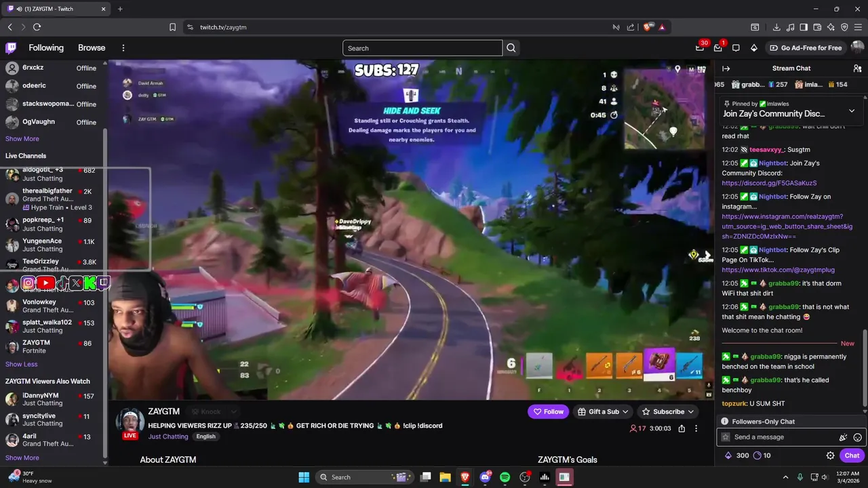Open TeeGrizzley live channel in sidebar
This screenshot has width=868, height=488.
coord(53,265)
